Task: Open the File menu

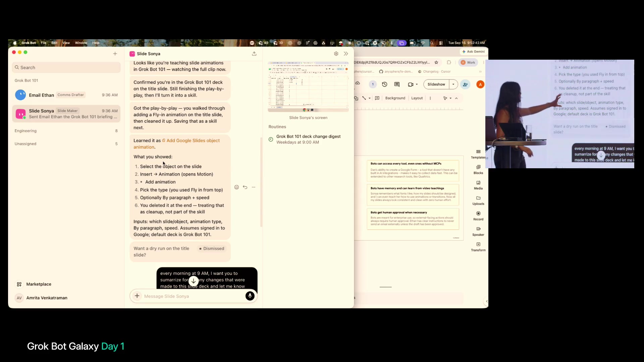Action: tap(44, 43)
